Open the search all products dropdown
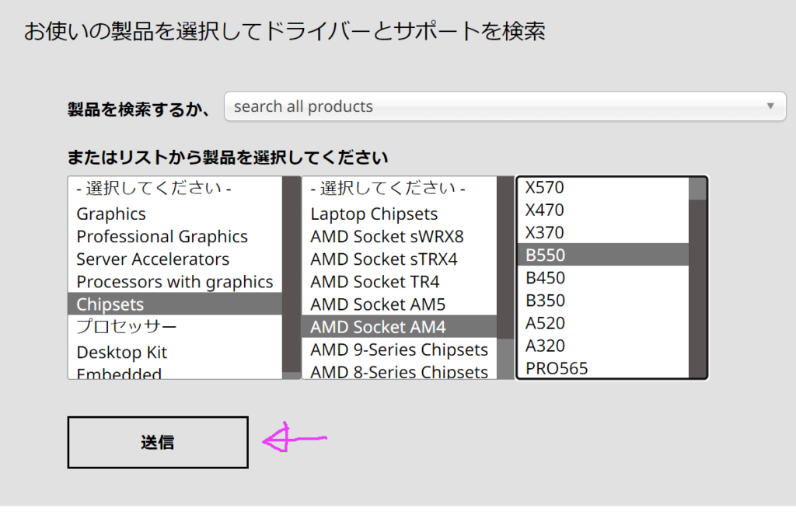796x532 pixels. click(x=504, y=106)
